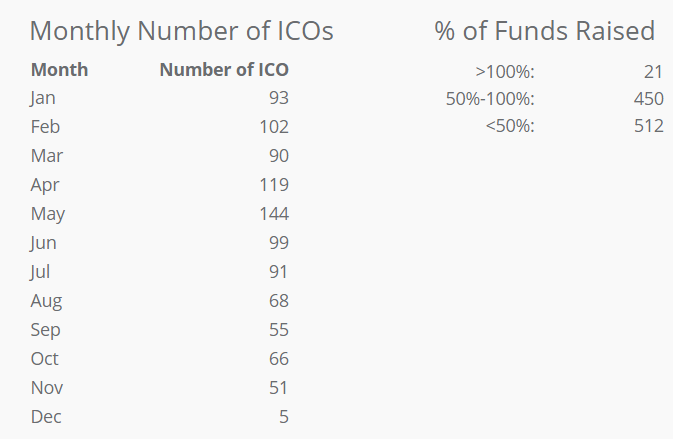
Task: Click the Jan month row label
Action: point(43,98)
